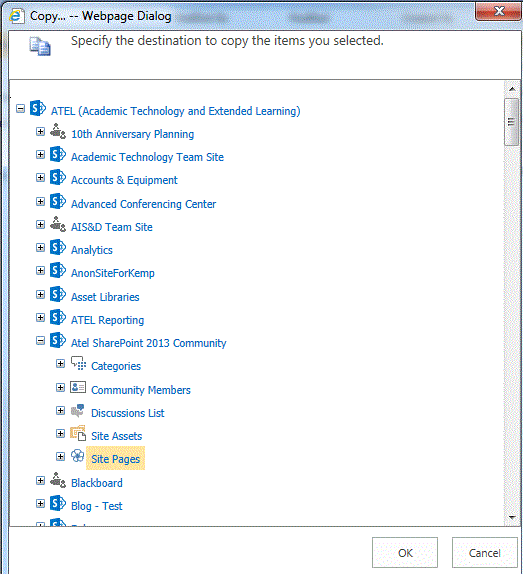Collapse the ATEL root node
The image size is (523, 574).
point(20,108)
